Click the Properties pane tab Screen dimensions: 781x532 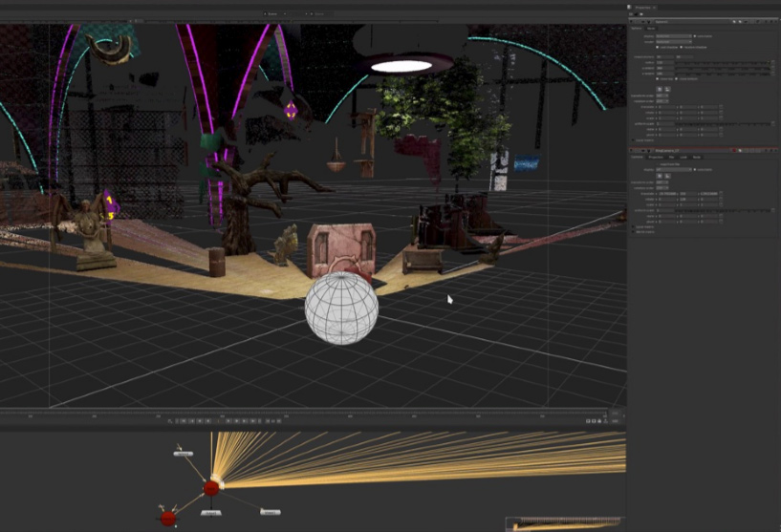[641, 7]
